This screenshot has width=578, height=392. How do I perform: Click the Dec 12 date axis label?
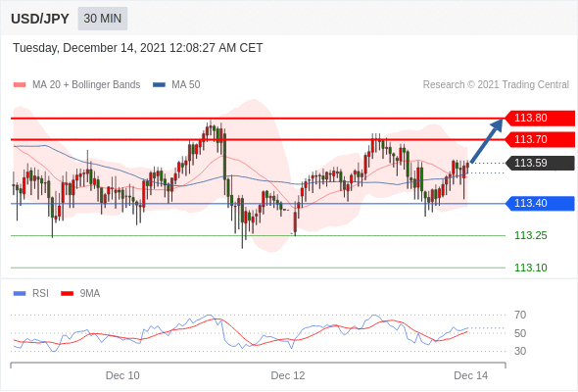pyautogui.click(x=288, y=375)
